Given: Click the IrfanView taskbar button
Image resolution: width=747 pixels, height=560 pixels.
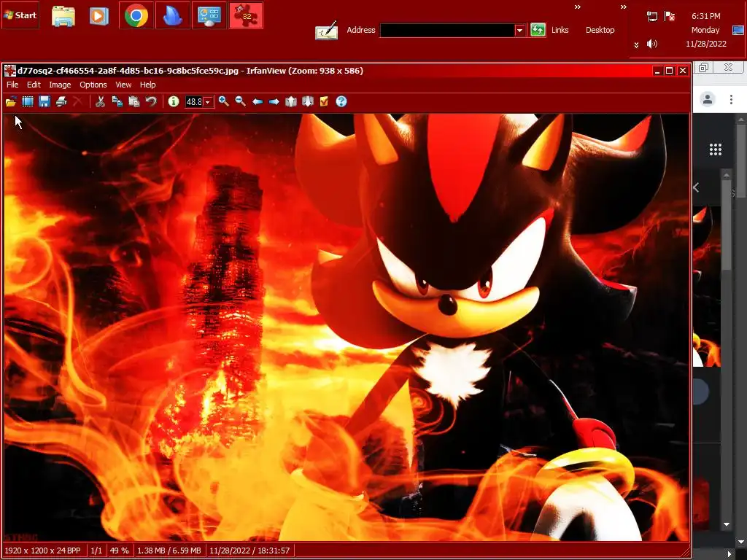Looking at the screenshot, I should 246,16.
